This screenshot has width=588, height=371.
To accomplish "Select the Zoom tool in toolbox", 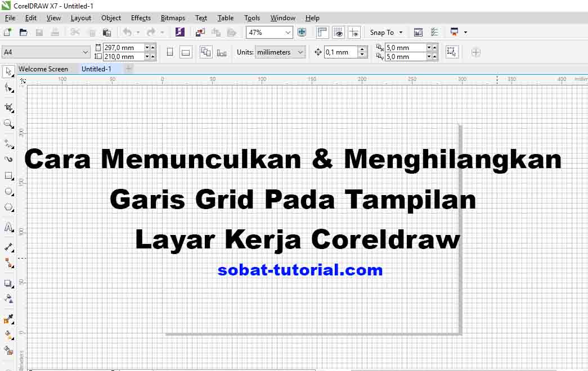I will [8, 124].
